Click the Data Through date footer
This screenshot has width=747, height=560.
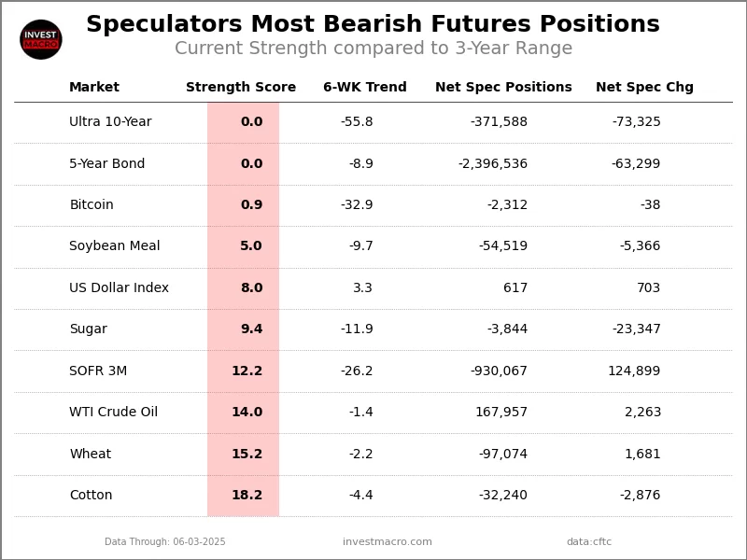click(x=165, y=542)
